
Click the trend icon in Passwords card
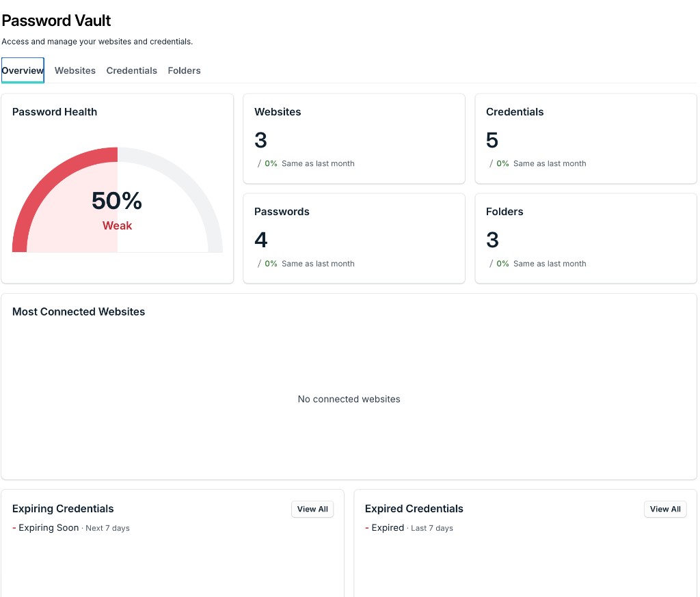(259, 264)
